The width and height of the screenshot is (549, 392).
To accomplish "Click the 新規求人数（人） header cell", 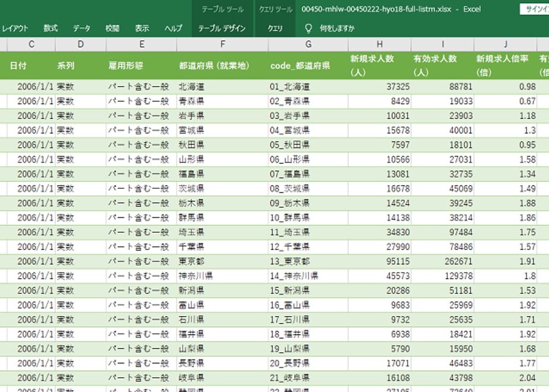I will 380,65.
